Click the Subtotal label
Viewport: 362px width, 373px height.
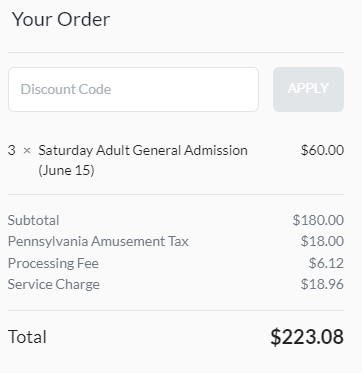34,220
